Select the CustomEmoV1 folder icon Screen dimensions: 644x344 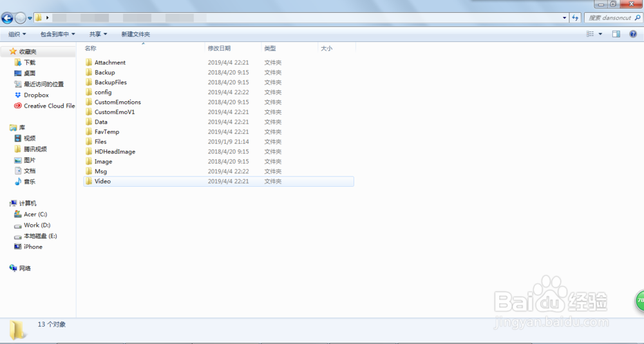pyautogui.click(x=89, y=112)
